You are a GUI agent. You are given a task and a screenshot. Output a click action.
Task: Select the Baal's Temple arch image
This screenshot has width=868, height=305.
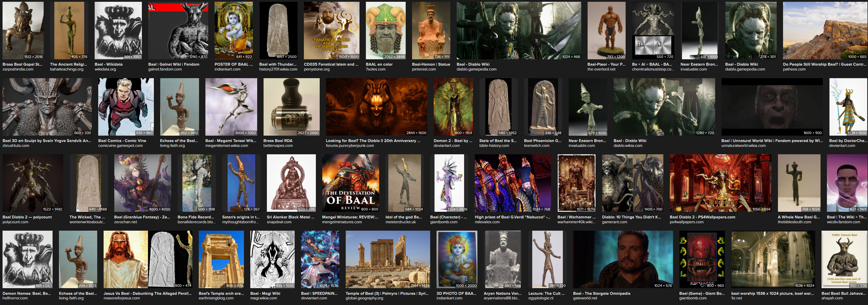tap(221, 260)
